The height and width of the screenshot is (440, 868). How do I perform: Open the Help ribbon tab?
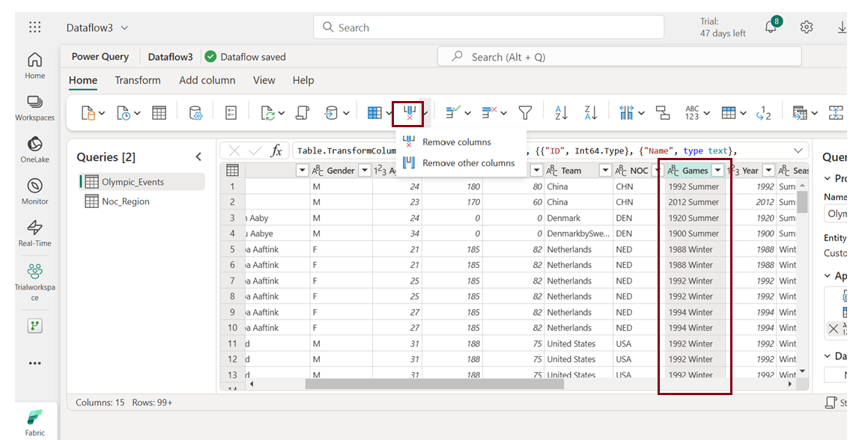[x=303, y=80]
